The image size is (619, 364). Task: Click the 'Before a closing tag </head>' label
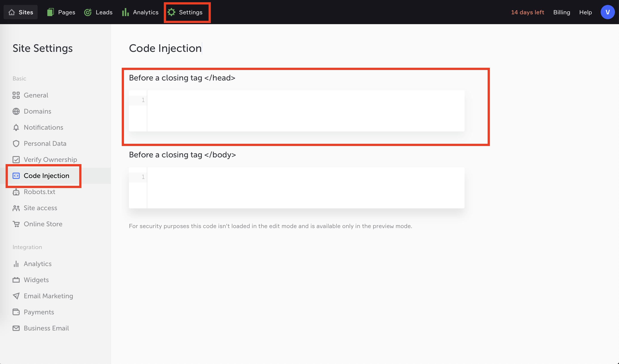coord(182,78)
